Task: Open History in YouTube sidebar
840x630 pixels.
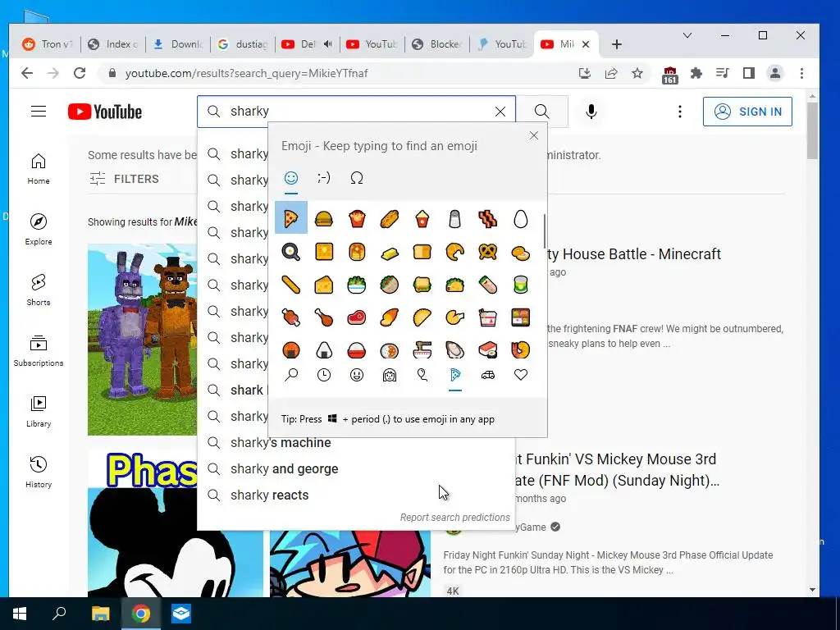Action: click(x=39, y=472)
